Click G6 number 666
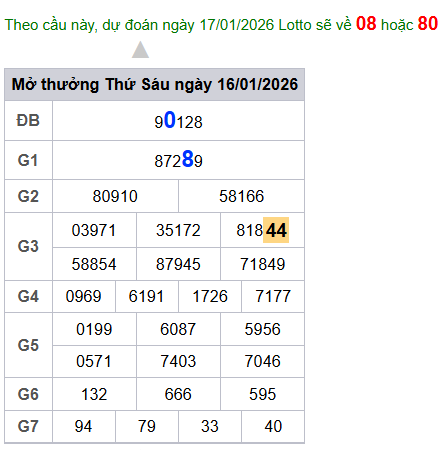447x450 pixels. pyautogui.click(x=178, y=394)
